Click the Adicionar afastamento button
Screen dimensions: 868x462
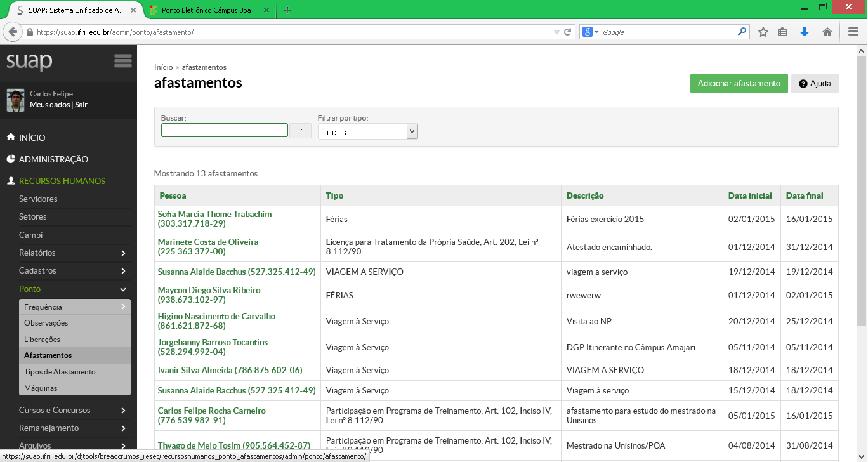[x=739, y=83]
